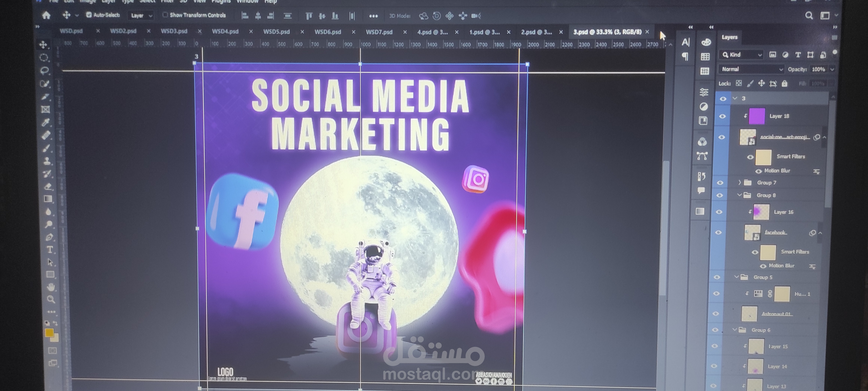Pick the Lasso tool
Viewport: 868px width, 391px height.
click(x=45, y=71)
